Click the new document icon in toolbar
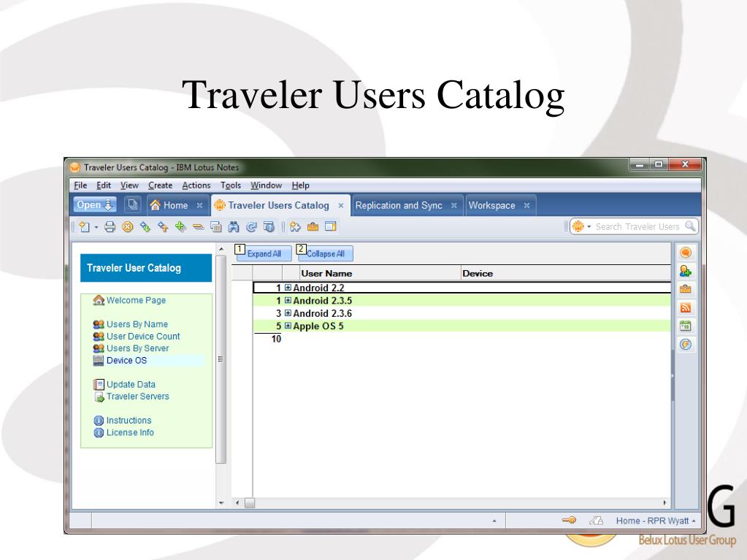747x560 pixels. (x=84, y=227)
